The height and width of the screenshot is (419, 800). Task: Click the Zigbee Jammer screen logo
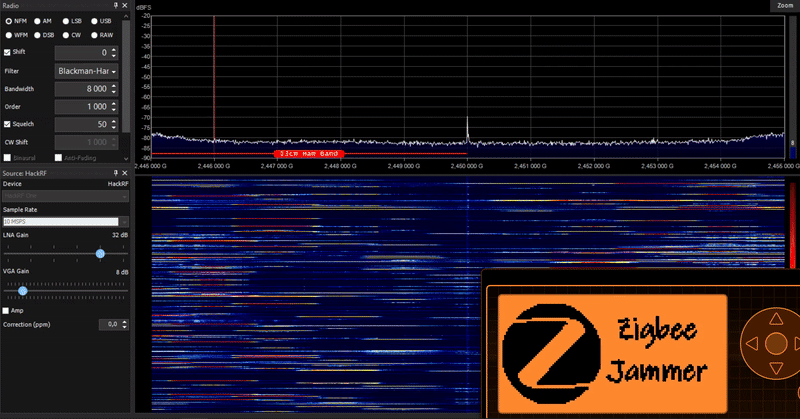tap(551, 353)
